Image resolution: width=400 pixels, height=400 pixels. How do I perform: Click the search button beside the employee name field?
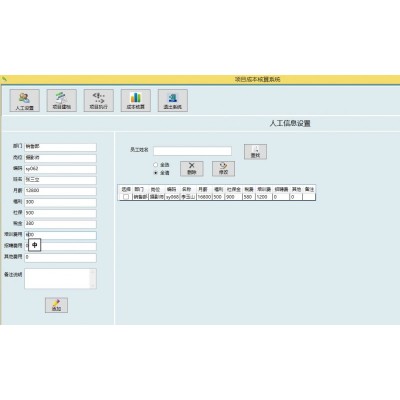click(x=255, y=152)
